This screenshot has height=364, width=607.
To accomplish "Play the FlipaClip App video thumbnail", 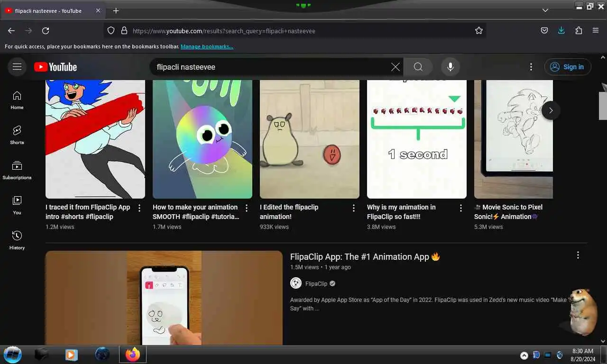I will coord(164,298).
